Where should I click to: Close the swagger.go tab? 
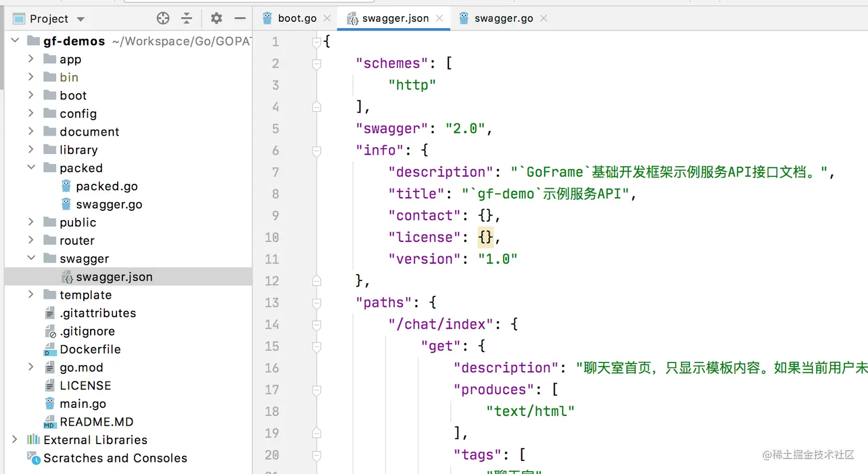coord(544,18)
